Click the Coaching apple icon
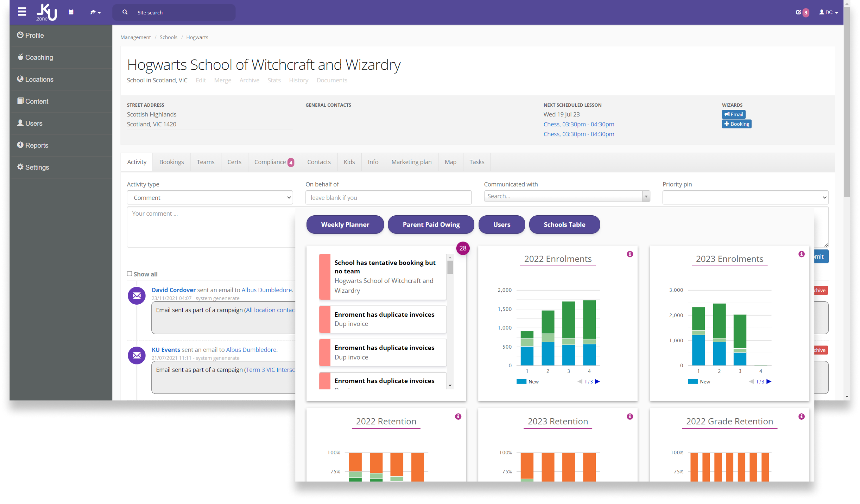This screenshot has width=860, height=504. (21, 56)
